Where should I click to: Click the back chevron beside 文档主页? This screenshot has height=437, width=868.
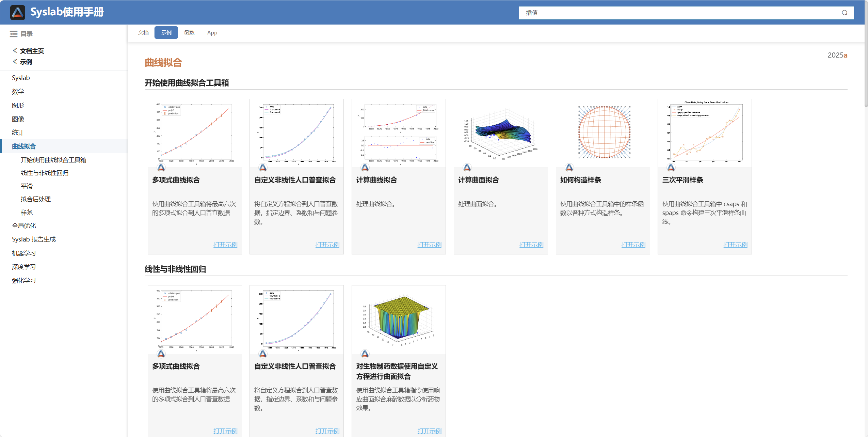point(15,51)
